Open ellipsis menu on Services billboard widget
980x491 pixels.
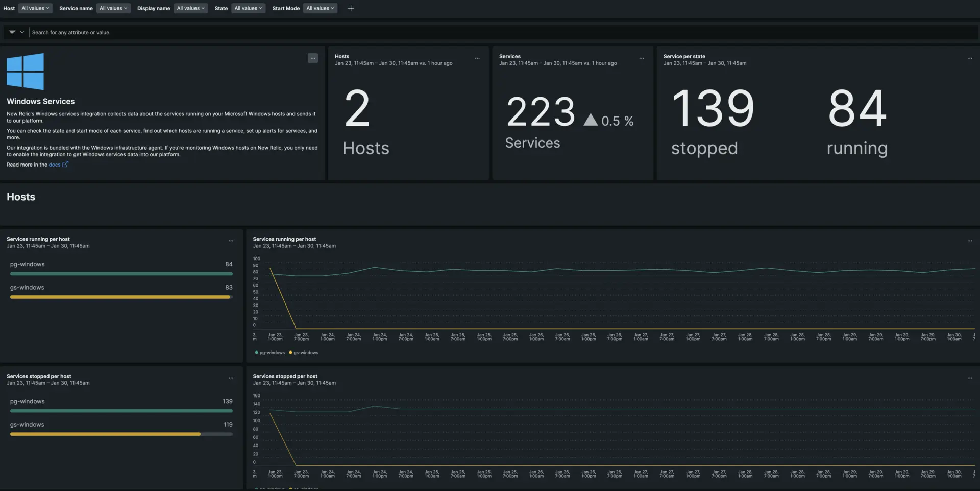(x=642, y=58)
